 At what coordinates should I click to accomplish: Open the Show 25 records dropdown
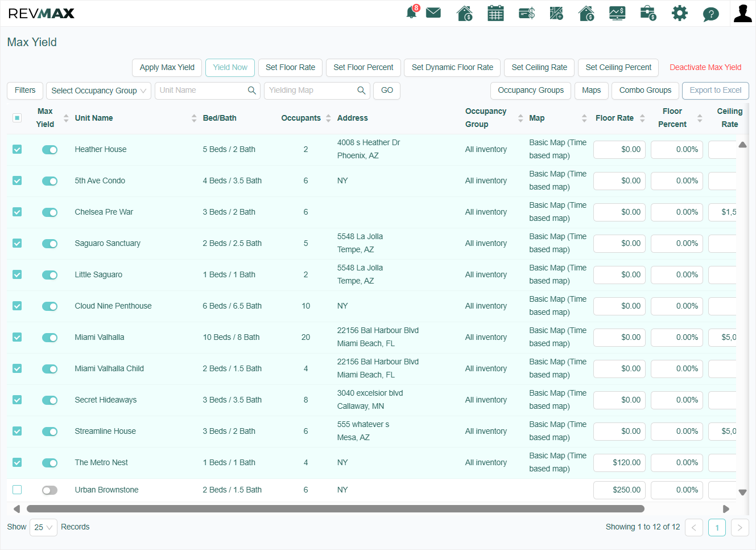tap(43, 527)
